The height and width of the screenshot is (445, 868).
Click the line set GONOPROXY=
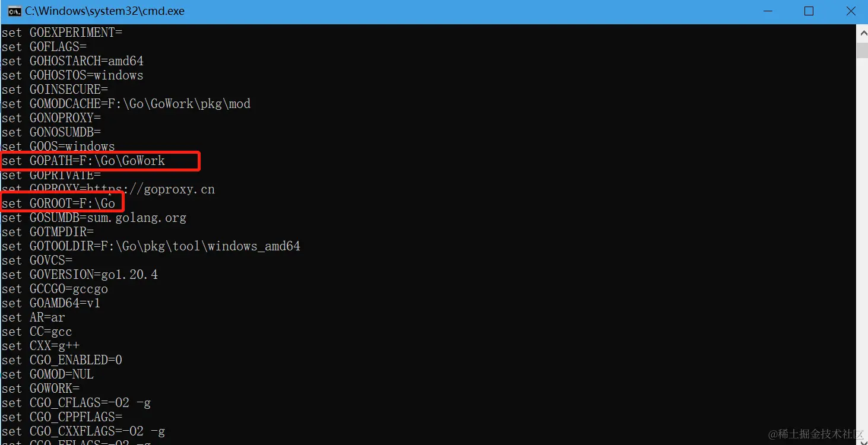51,118
